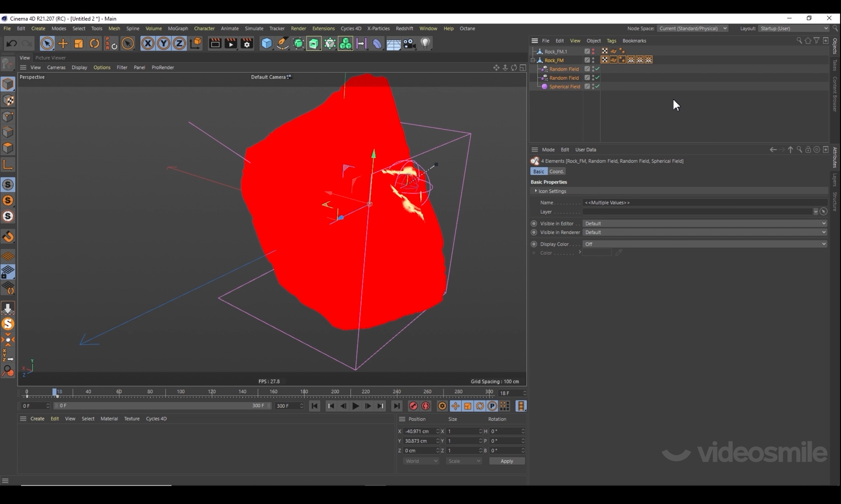Select the Rotate tool
Screen dimensions: 841x504
(95, 43)
